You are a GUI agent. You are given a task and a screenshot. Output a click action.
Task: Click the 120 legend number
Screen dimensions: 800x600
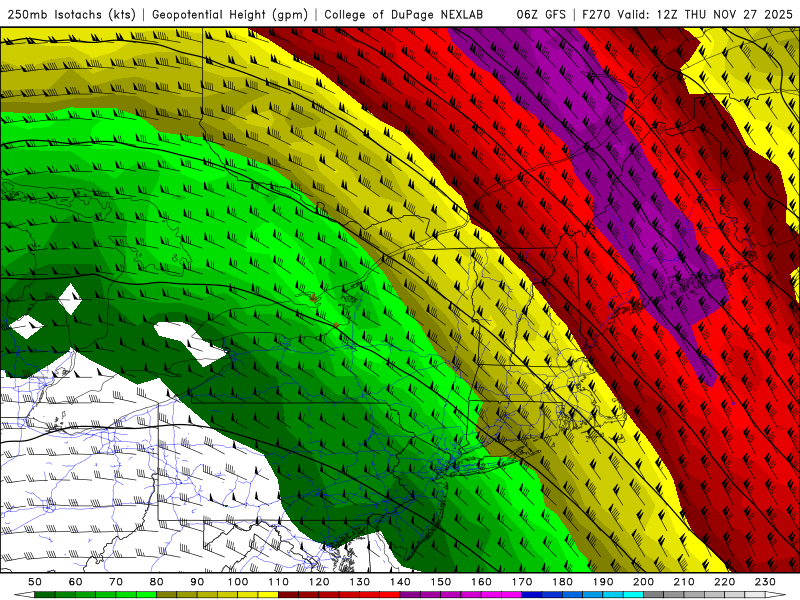click(319, 582)
